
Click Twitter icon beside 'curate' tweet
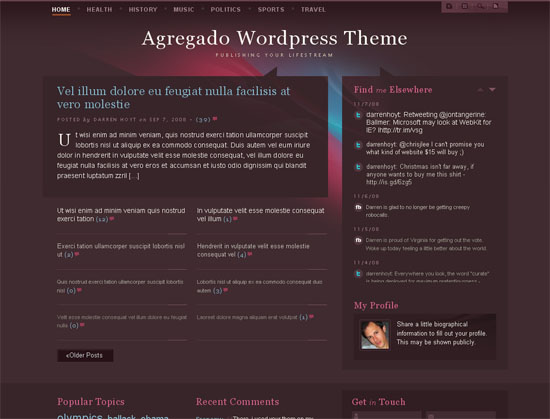coord(358,274)
